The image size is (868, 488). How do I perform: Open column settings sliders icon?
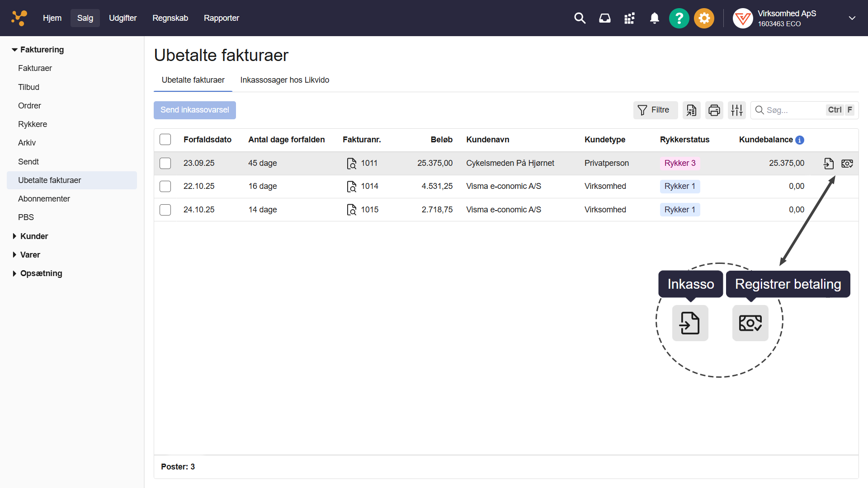[736, 110]
